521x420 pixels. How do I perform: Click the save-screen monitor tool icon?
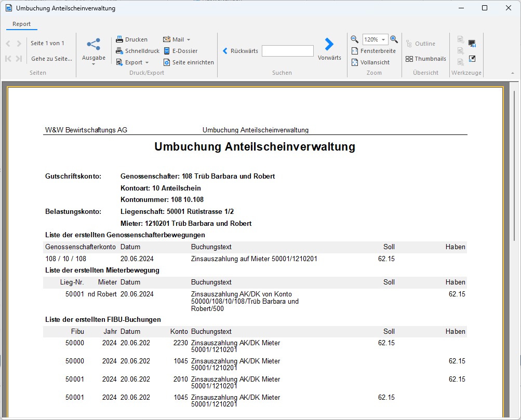472,44
